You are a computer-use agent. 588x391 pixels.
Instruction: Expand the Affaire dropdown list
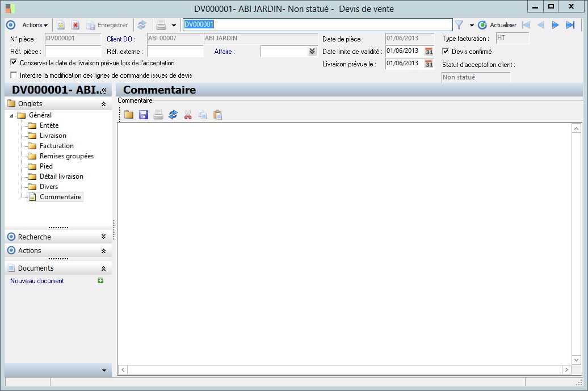312,52
